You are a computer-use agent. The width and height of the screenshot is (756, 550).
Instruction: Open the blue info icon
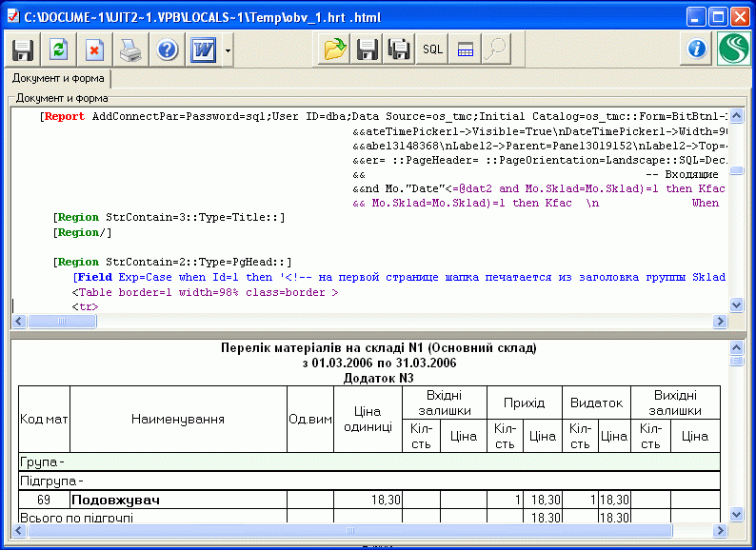tap(696, 49)
